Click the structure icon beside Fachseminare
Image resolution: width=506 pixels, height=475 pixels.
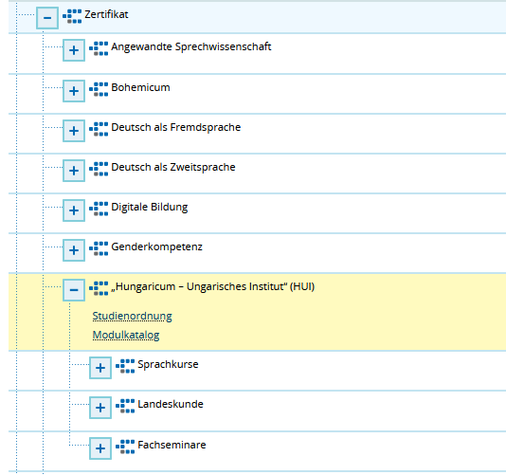point(125,447)
